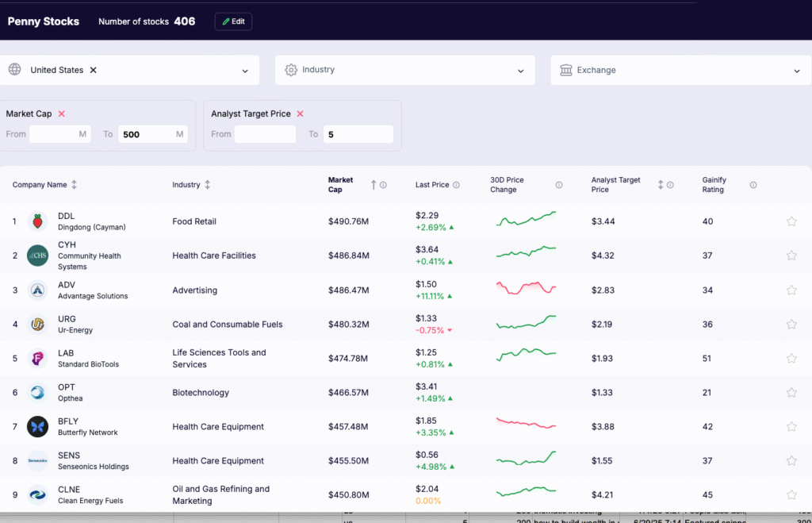View DDL 30-day price chart

[x=527, y=219]
